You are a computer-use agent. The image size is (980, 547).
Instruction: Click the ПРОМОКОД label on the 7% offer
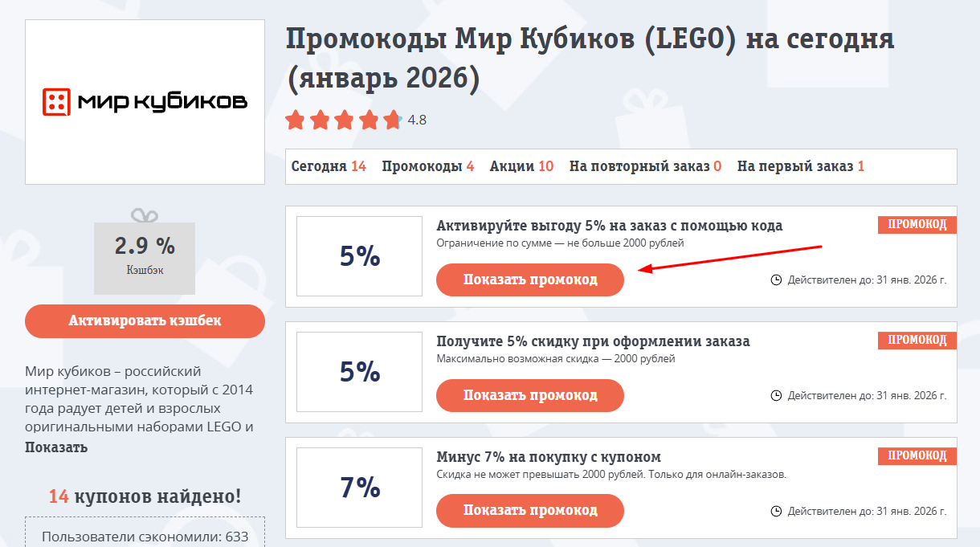(x=917, y=455)
